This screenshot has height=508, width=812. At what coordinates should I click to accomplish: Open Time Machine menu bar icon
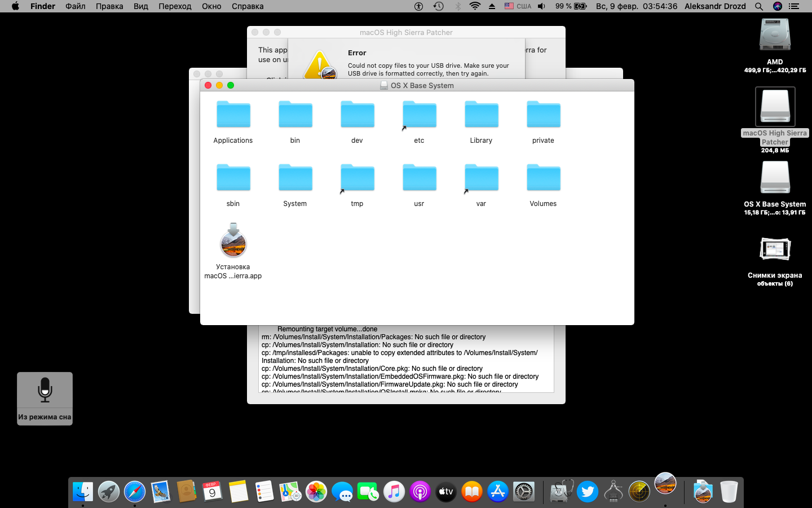439,6
